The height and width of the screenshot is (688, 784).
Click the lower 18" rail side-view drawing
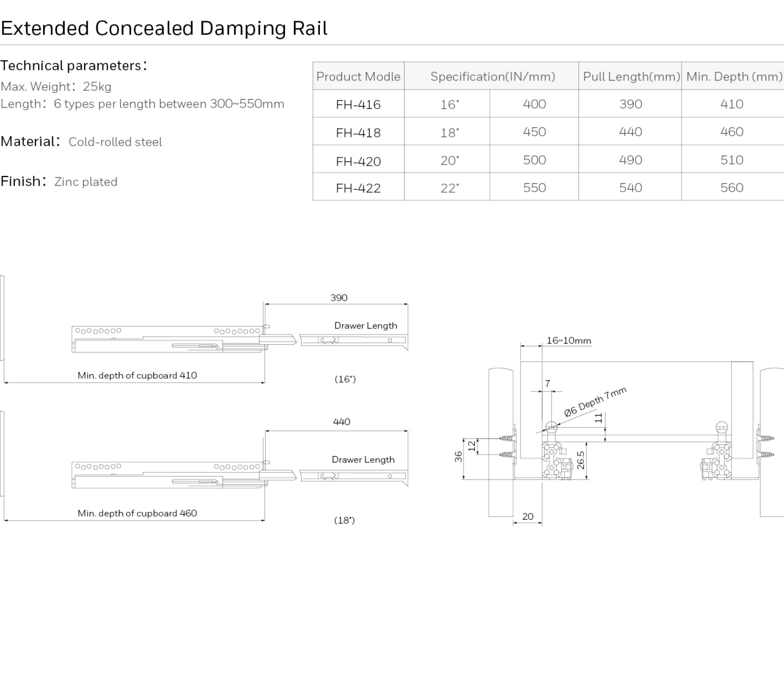239,475
